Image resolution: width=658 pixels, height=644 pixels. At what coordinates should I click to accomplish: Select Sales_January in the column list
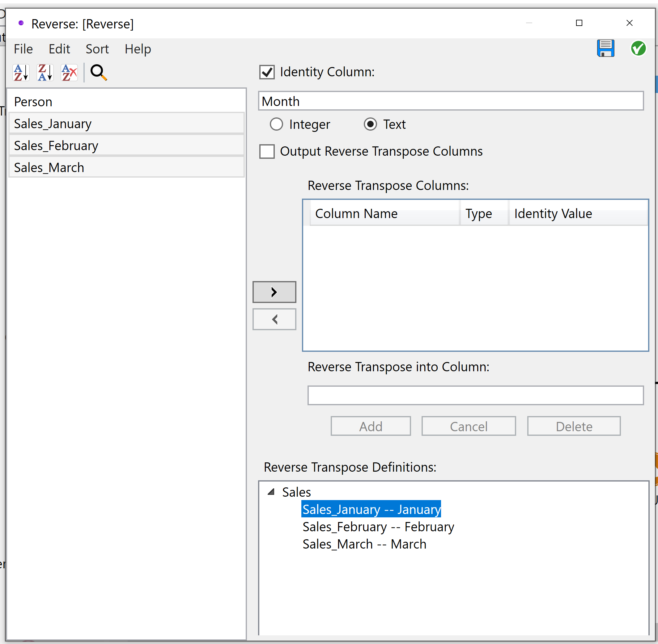126,124
